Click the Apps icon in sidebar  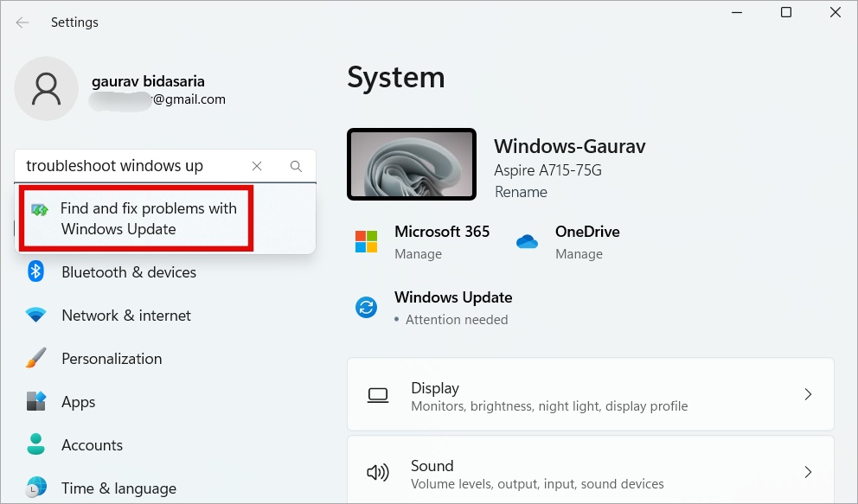[35, 401]
